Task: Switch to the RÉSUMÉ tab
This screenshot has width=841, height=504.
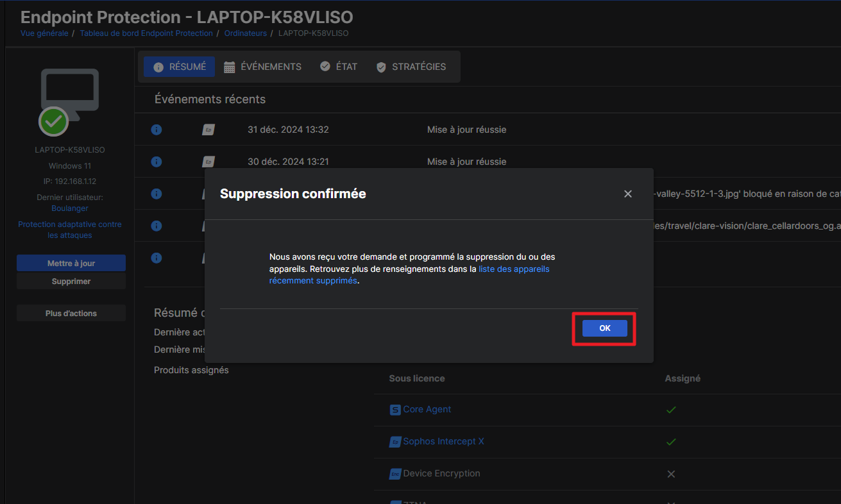Action: [x=179, y=67]
